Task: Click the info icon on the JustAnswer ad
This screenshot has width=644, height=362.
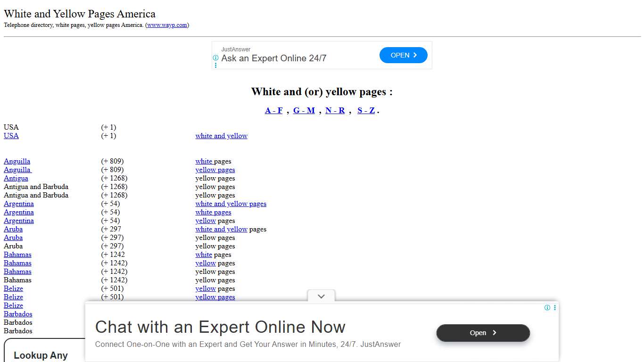Action: pyautogui.click(x=215, y=58)
